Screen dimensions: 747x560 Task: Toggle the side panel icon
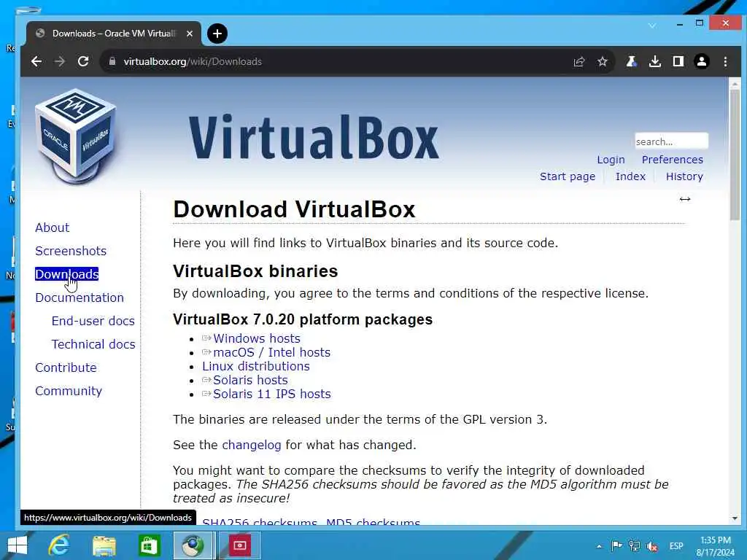(678, 61)
